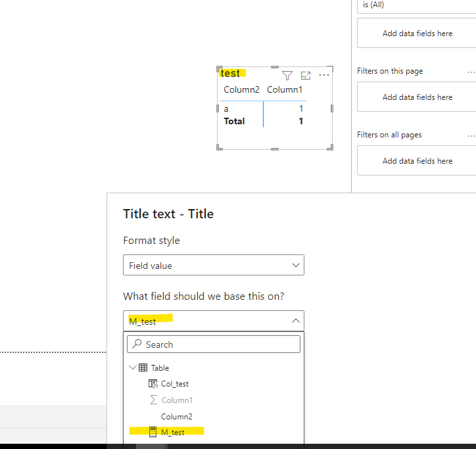This screenshot has height=449, width=476.
Task: Click the 'a' row cell
Action: click(x=226, y=109)
